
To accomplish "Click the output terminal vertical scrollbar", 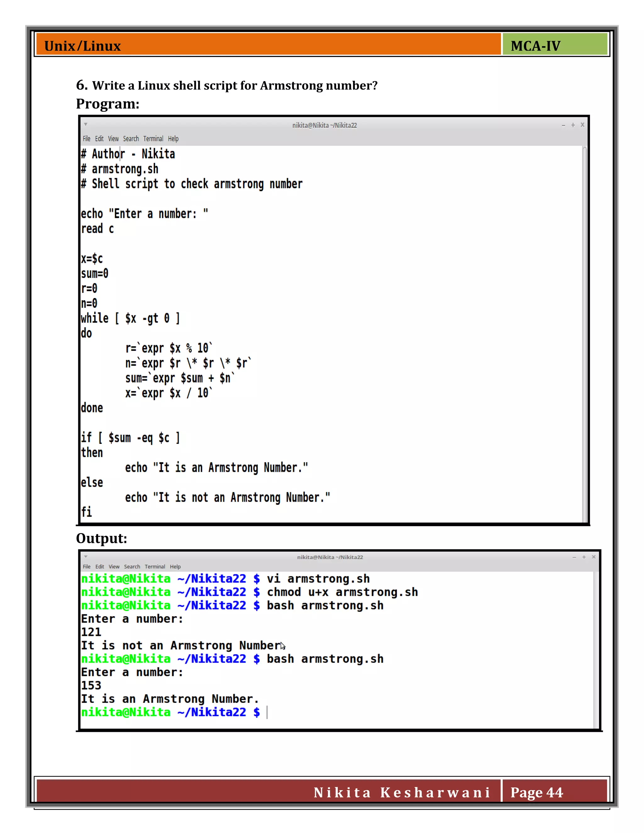I will [596, 649].
